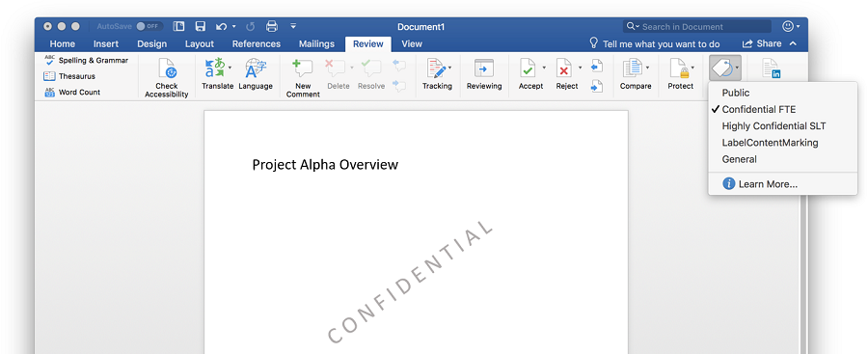Screen dimensions: 868x354
Task: Open Spelling & Grammar check
Action: point(86,61)
